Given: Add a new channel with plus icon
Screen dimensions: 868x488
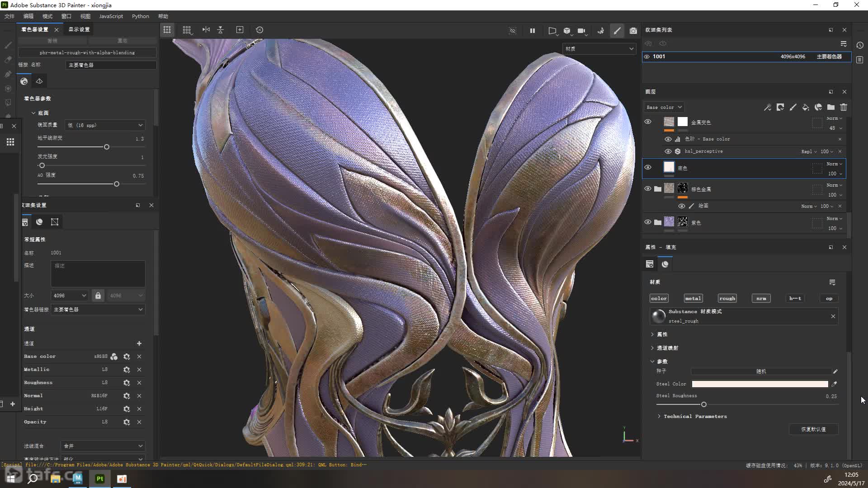Looking at the screenshot, I should coord(139,343).
